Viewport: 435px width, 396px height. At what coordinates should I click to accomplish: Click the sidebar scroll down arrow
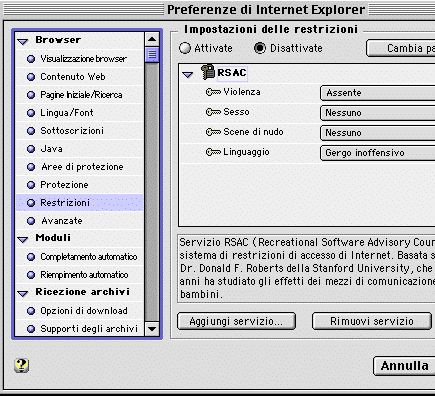click(x=152, y=329)
